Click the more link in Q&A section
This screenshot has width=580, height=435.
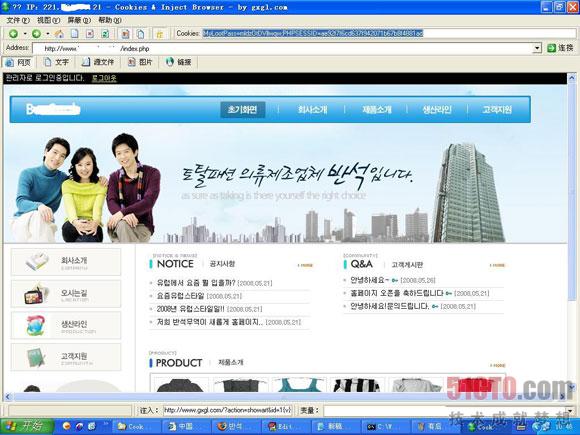pyautogui.click(x=498, y=265)
